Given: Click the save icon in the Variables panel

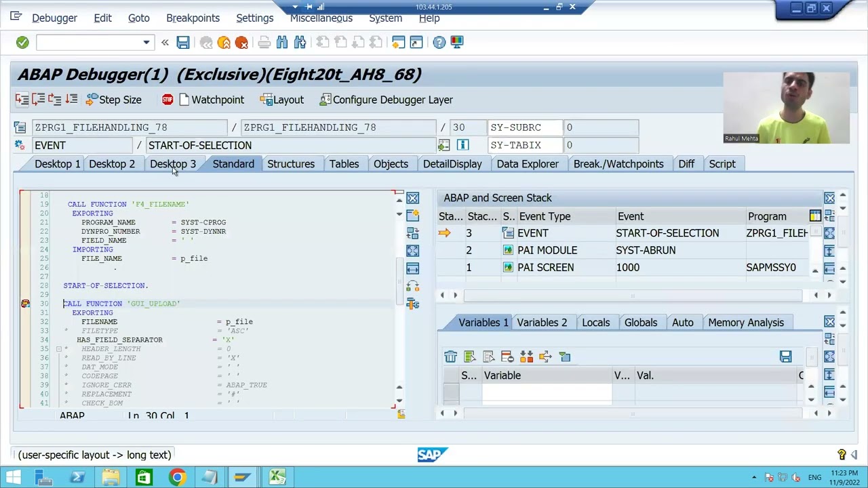Looking at the screenshot, I should (x=785, y=357).
